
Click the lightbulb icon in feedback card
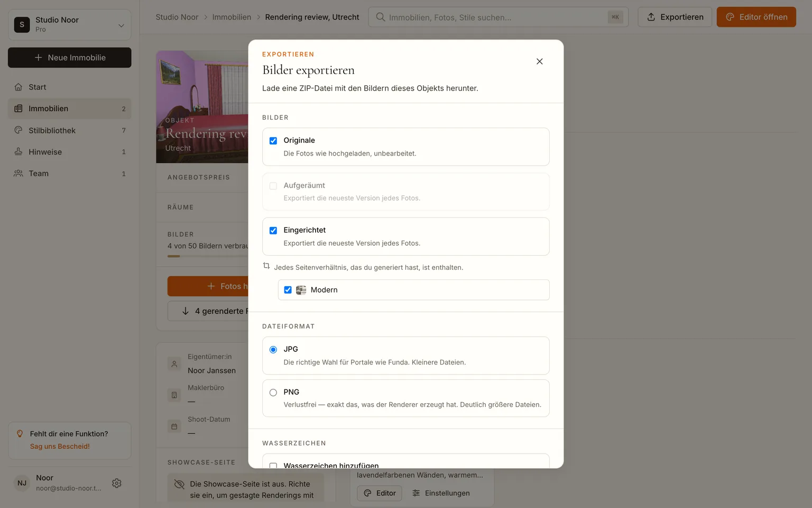click(x=20, y=434)
